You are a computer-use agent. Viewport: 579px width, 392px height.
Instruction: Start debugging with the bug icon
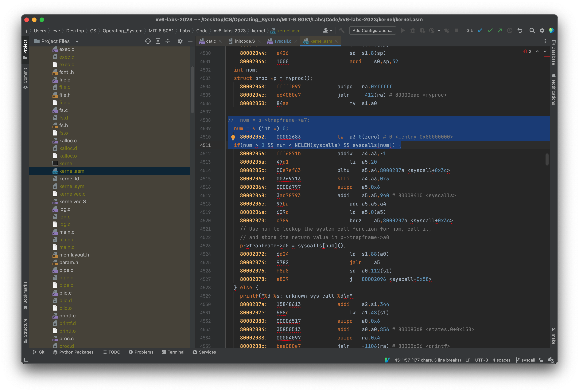(x=413, y=30)
